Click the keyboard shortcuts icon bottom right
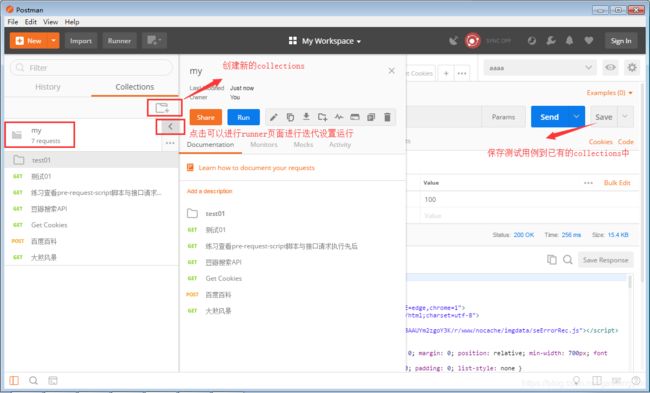The image size is (650, 393). 616,381
